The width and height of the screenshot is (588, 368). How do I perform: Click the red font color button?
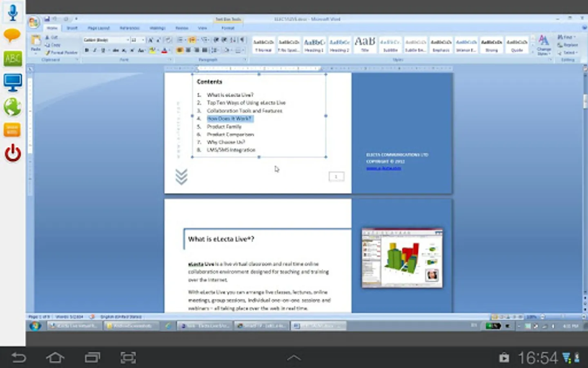(164, 50)
